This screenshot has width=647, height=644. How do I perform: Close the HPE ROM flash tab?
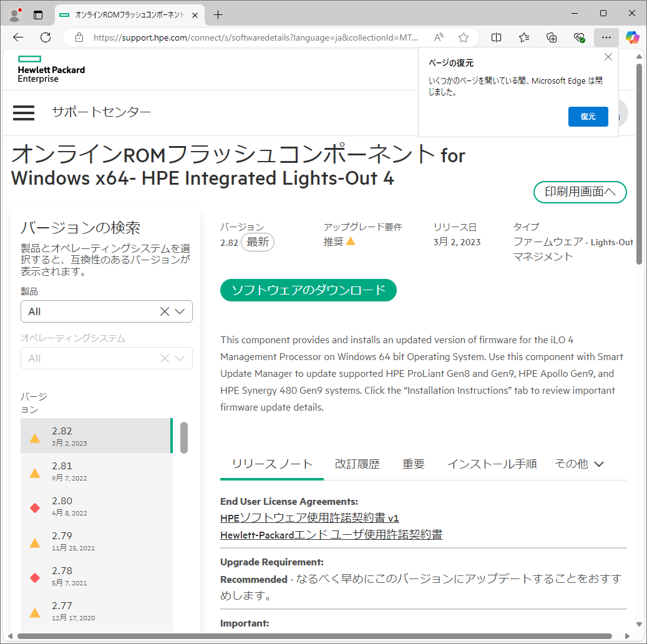click(x=195, y=15)
